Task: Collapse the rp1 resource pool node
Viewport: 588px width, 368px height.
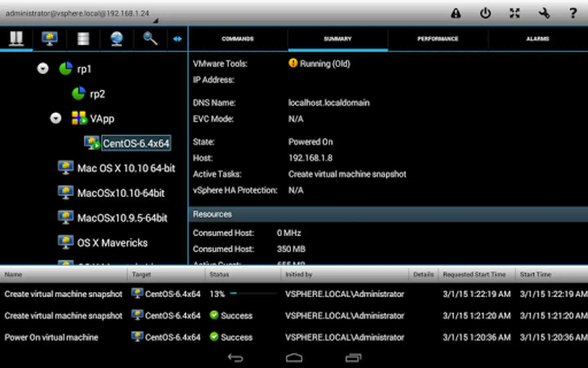Action: (43, 68)
